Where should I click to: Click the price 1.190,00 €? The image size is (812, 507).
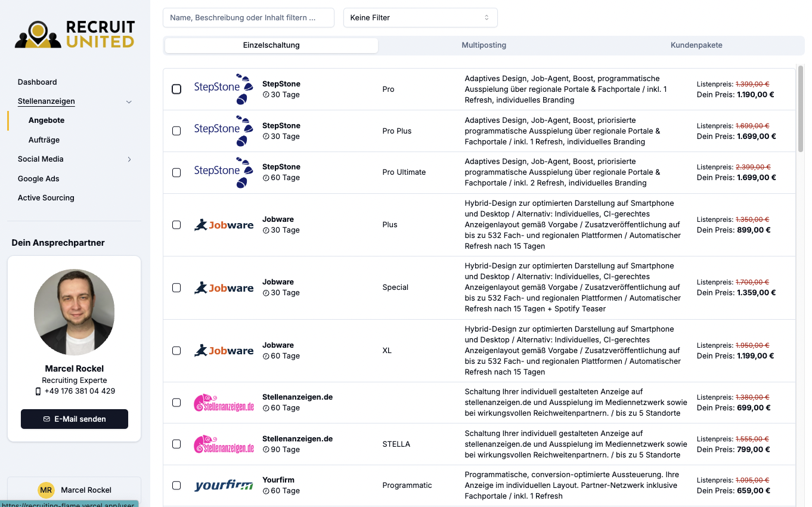pyautogui.click(x=755, y=94)
